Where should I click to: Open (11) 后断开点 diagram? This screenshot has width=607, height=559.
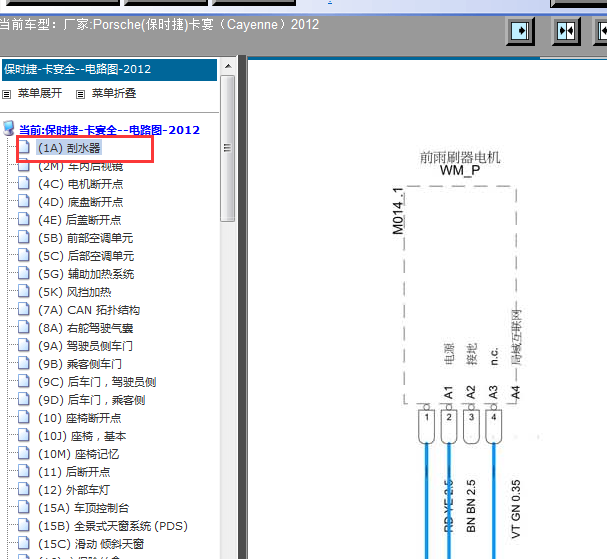pos(74,472)
